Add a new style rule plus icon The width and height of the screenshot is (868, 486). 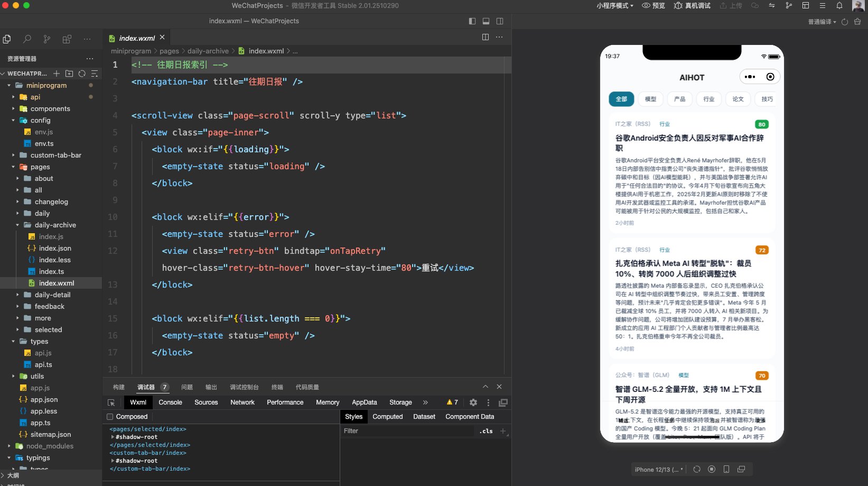(x=503, y=431)
